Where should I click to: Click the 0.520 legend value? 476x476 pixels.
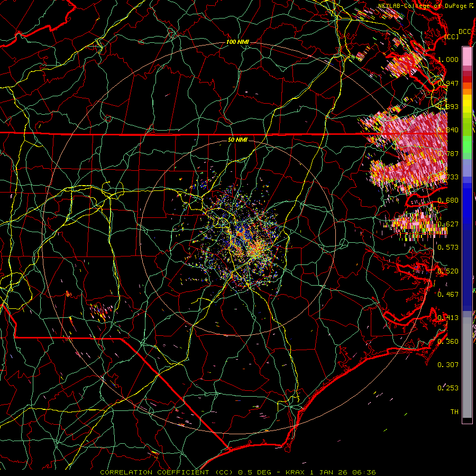pyautogui.click(x=448, y=271)
